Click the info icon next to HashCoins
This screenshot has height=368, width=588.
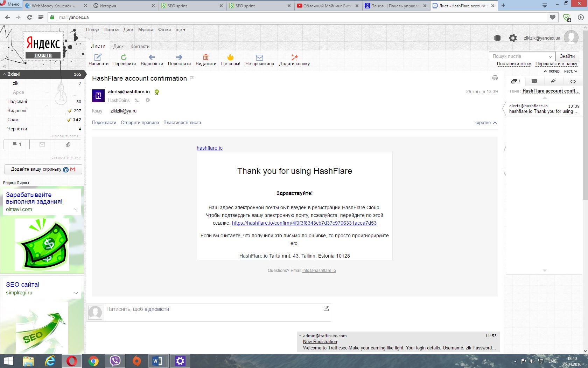pos(148,100)
